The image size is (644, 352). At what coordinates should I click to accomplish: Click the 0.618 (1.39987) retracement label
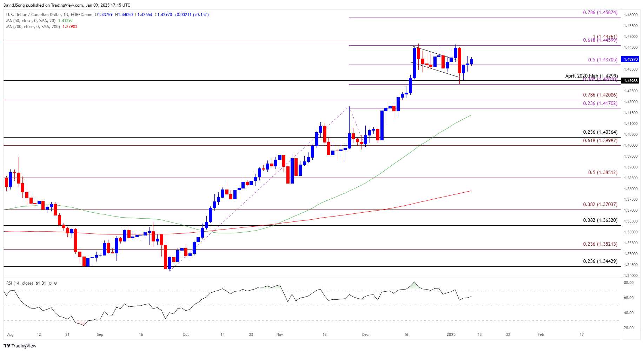coord(600,141)
